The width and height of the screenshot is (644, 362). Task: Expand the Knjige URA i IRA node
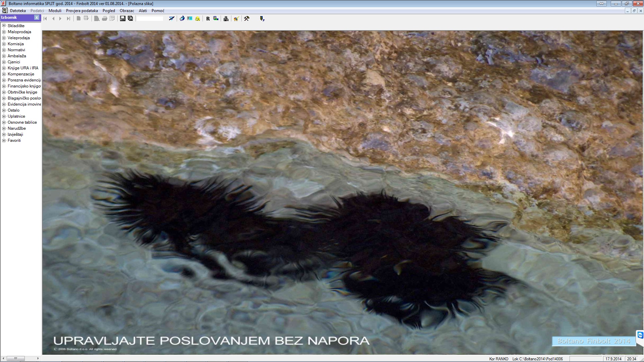[4, 68]
